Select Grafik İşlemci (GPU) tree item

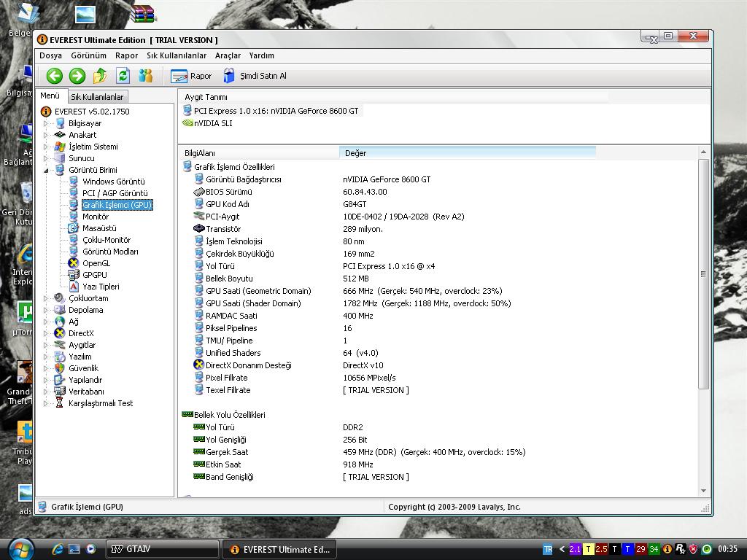click(117, 205)
